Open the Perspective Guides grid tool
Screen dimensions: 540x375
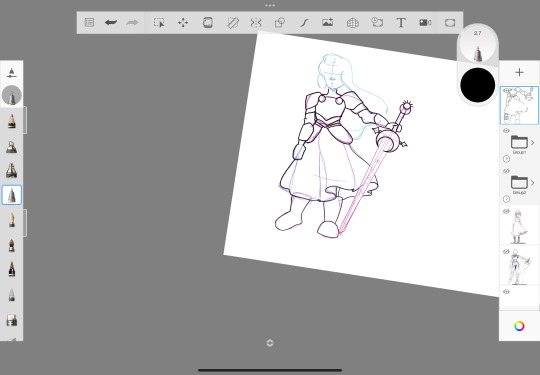coord(353,23)
